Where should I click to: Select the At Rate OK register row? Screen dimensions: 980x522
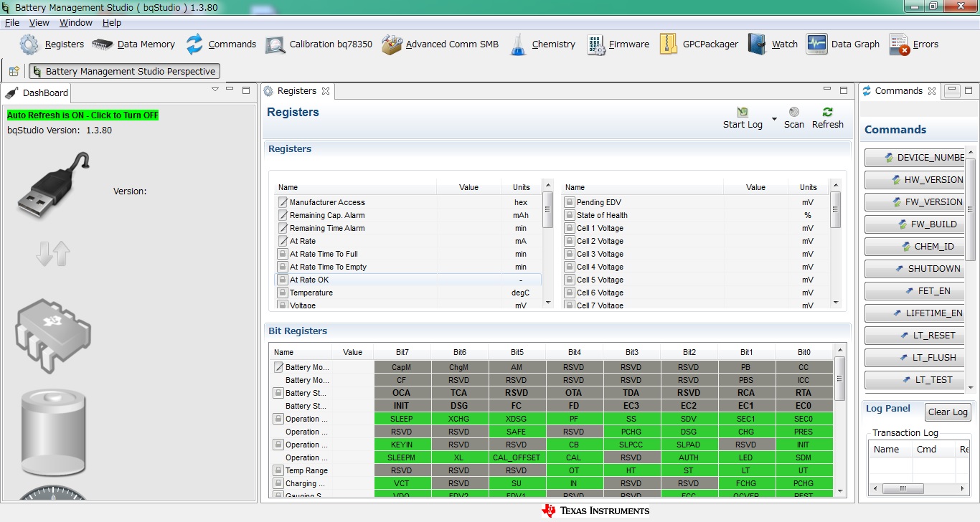(407, 280)
